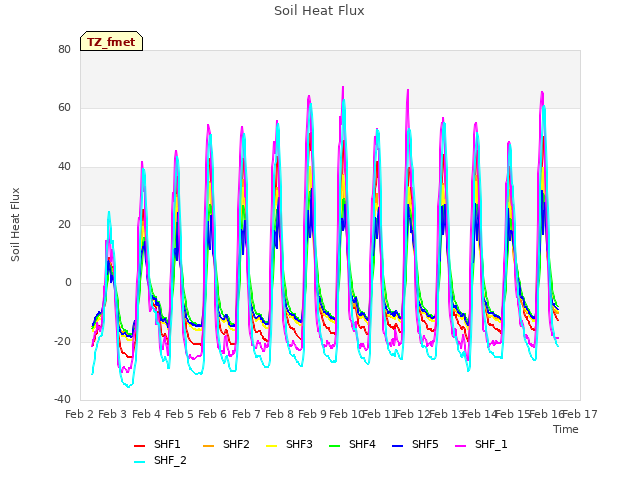The width and height of the screenshot is (640, 480).
Task: Click the TZ_fmet annotation label
Action: [x=111, y=42]
